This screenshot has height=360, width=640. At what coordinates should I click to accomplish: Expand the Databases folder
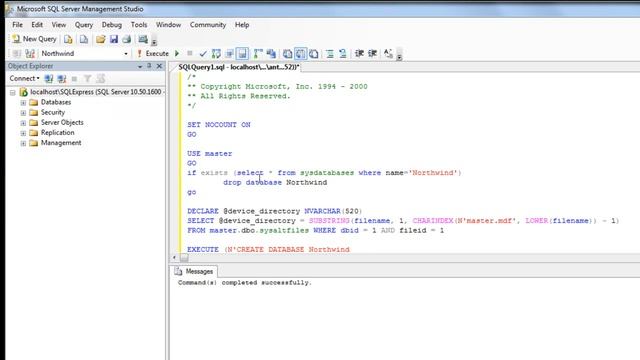click(x=23, y=102)
